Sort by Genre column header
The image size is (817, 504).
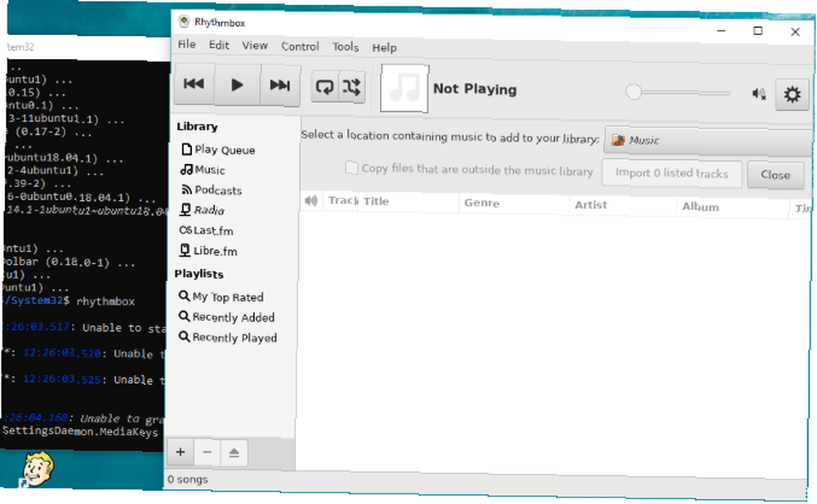(x=514, y=203)
